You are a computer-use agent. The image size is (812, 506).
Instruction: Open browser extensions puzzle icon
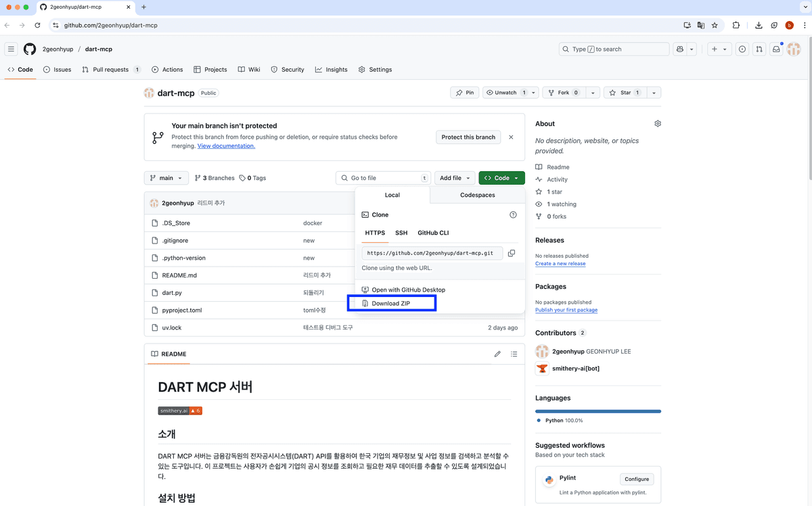[736, 25]
